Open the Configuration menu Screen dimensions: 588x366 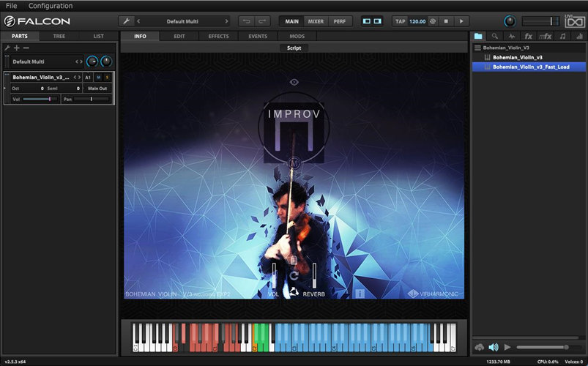[51, 6]
